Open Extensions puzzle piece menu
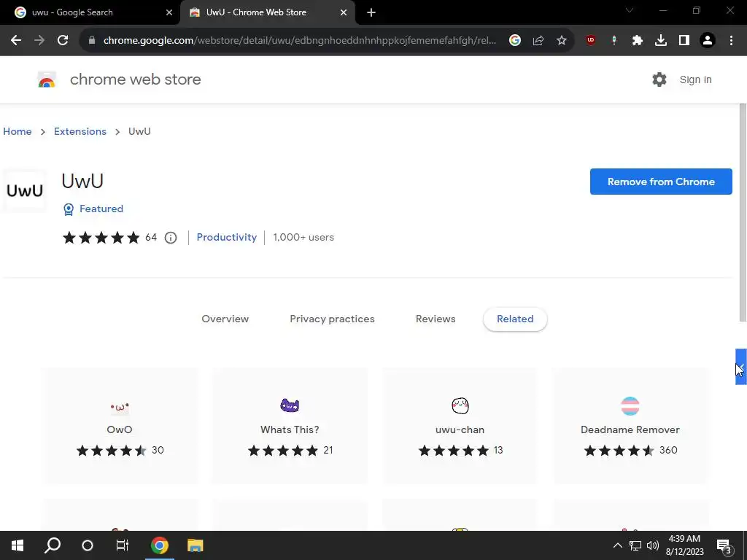This screenshot has height=560, width=747. tap(638, 41)
